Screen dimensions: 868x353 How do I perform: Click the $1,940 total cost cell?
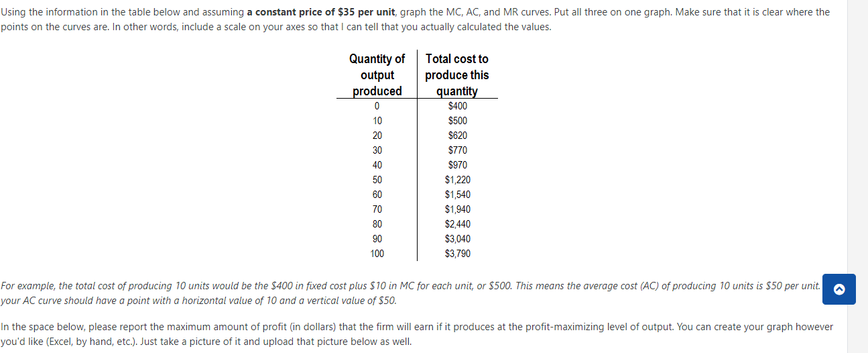coord(458,209)
